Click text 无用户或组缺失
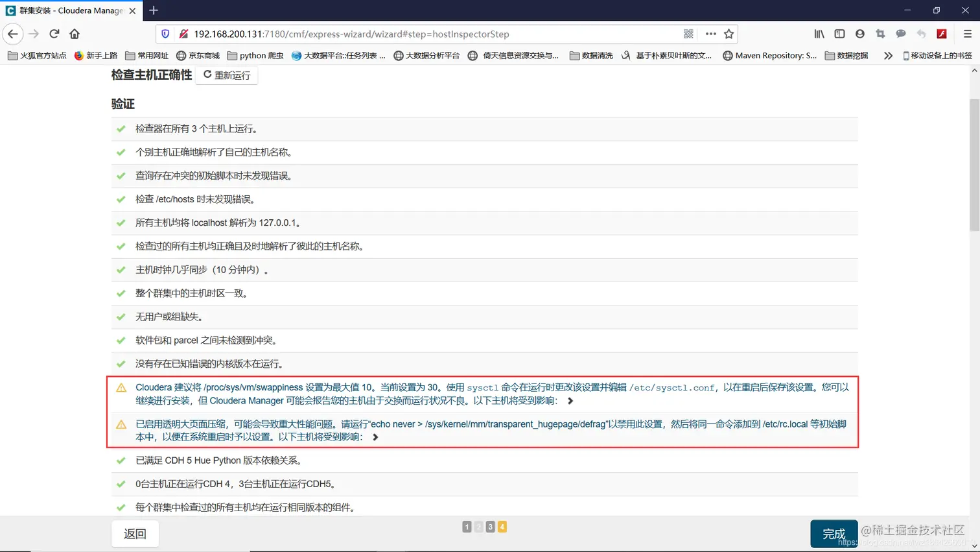The height and width of the screenshot is (552, 980). pos(170,317)
